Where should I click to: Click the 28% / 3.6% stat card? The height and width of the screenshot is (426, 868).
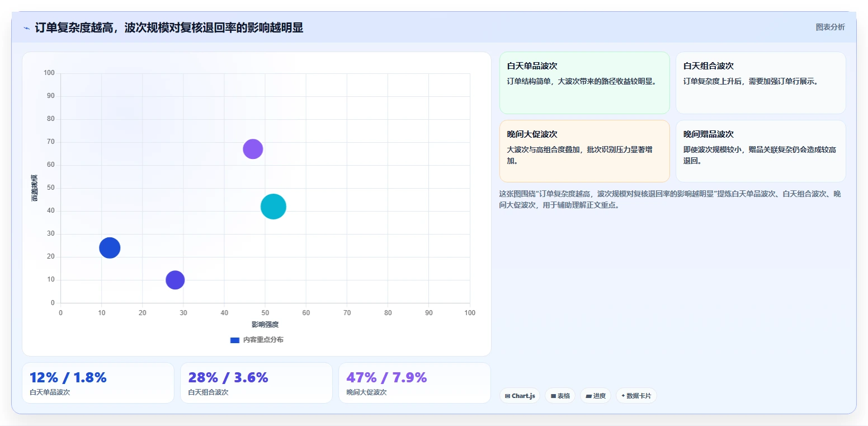pyautogui.click(x=256, y=383)
